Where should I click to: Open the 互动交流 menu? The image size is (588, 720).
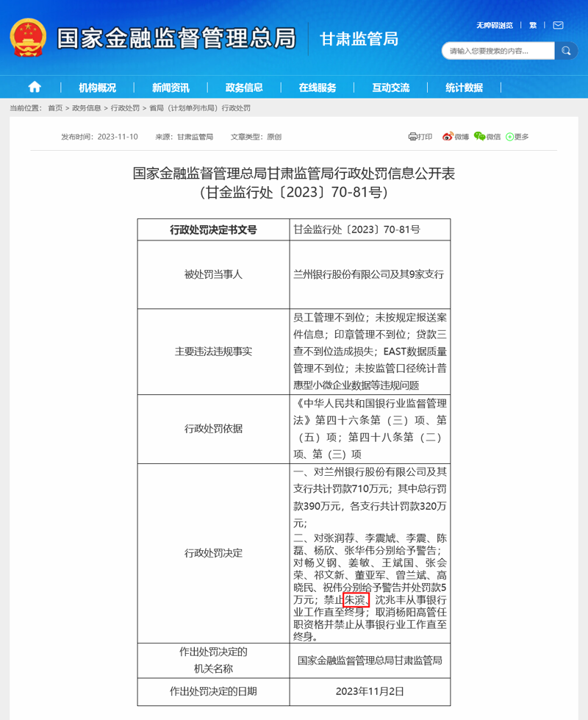[x=391, y=88]
